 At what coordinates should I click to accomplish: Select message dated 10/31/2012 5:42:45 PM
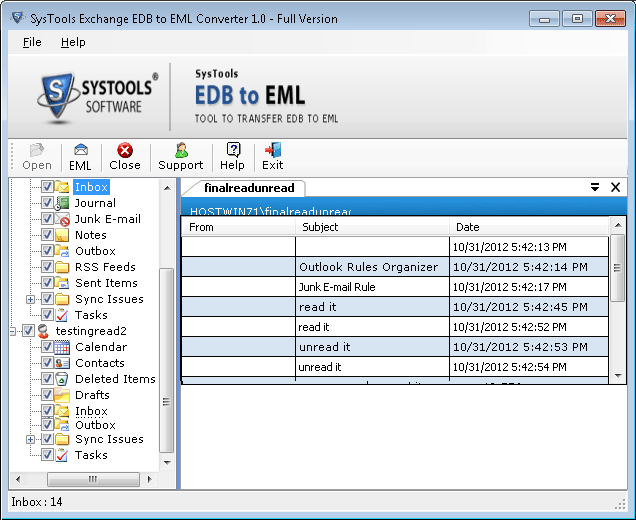pyautogui.click(x=395, y=307)
